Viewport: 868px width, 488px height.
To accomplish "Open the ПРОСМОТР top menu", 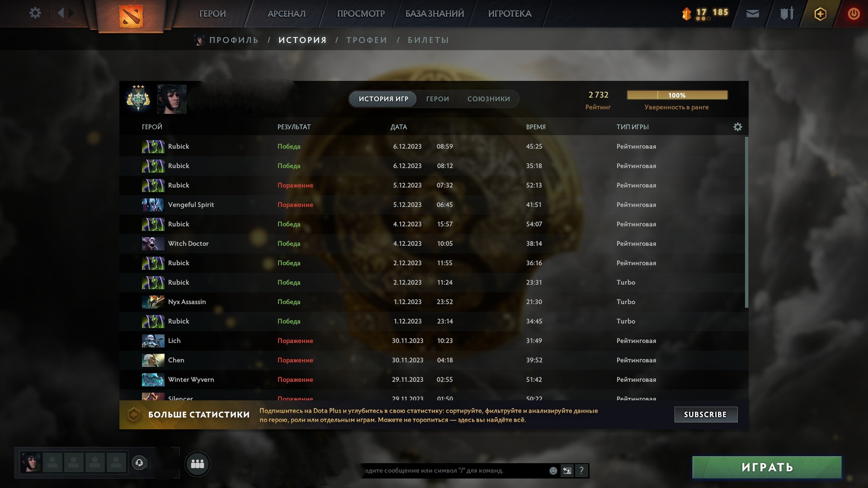I will pos(361,14).
